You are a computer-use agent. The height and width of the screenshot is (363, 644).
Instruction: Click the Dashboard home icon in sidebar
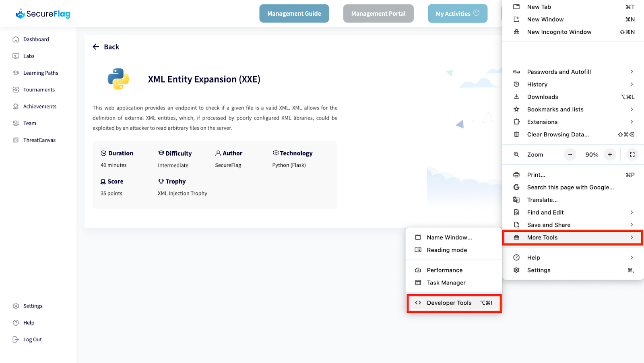coord(16,39)
